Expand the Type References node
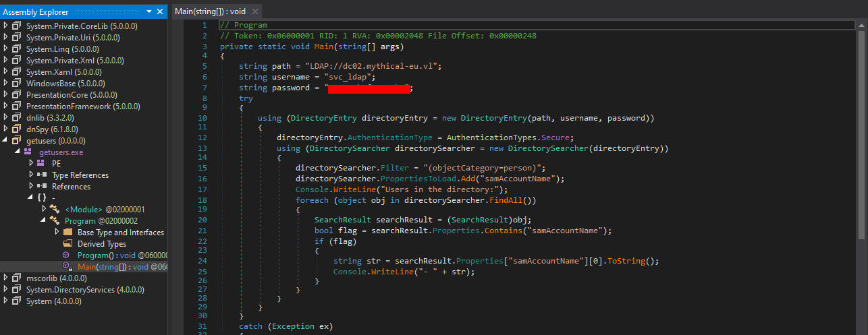Viewport: 868px width, 335px height. (31, 175)
